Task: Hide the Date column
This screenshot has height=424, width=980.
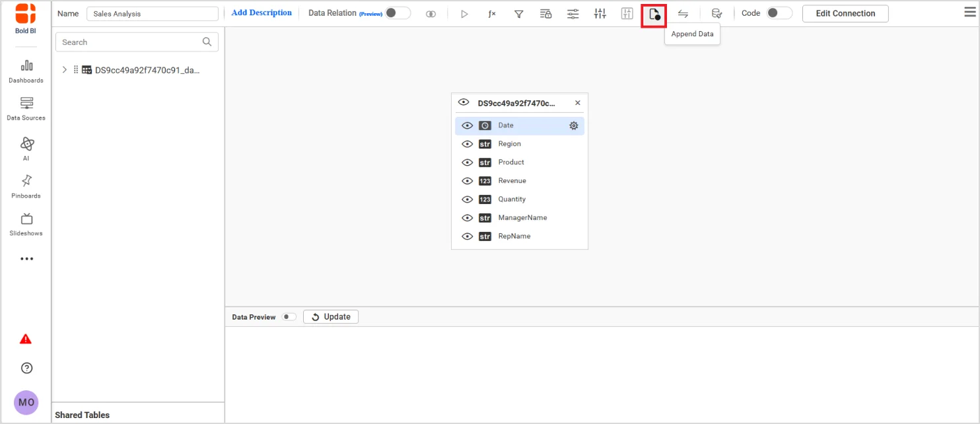Action: point(467,125)
